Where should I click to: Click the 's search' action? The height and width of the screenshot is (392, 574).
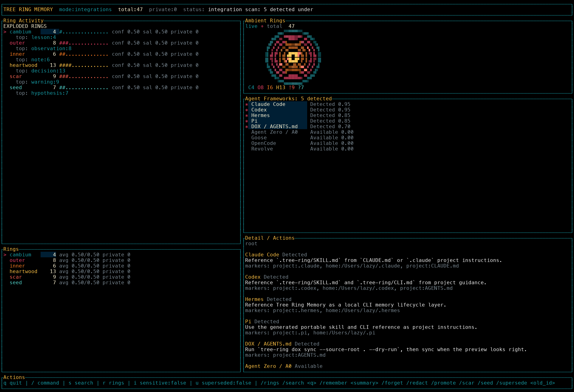pos(81,383)
